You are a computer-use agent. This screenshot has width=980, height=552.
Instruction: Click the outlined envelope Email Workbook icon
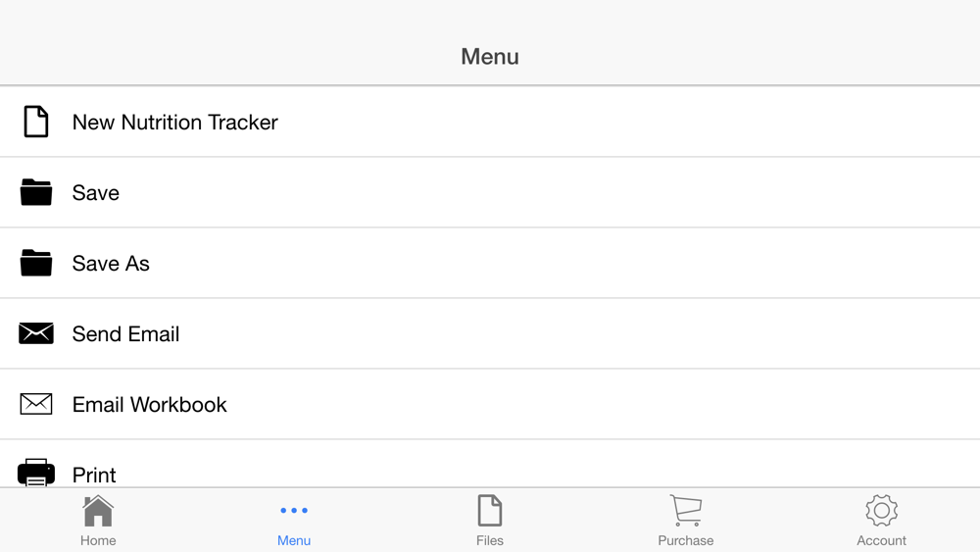(36, 404)
